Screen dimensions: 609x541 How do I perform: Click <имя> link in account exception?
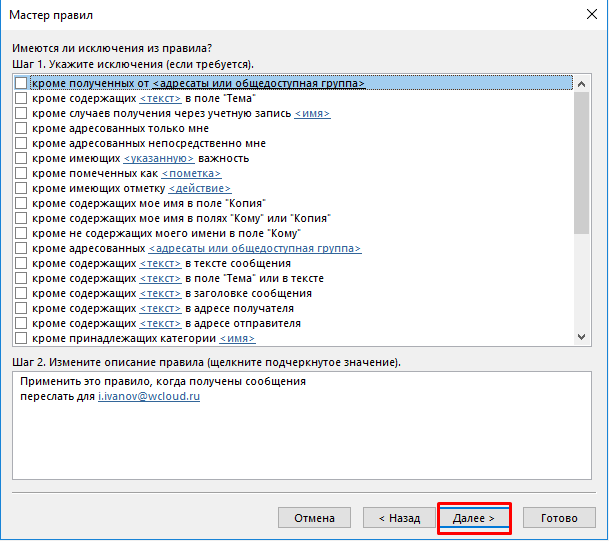coord(311,114)
